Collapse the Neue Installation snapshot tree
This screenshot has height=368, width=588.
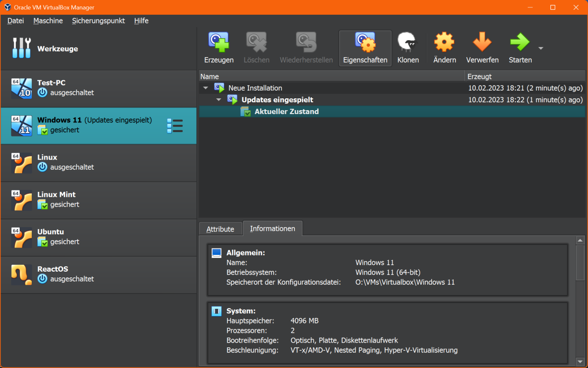tap(206, 88)
